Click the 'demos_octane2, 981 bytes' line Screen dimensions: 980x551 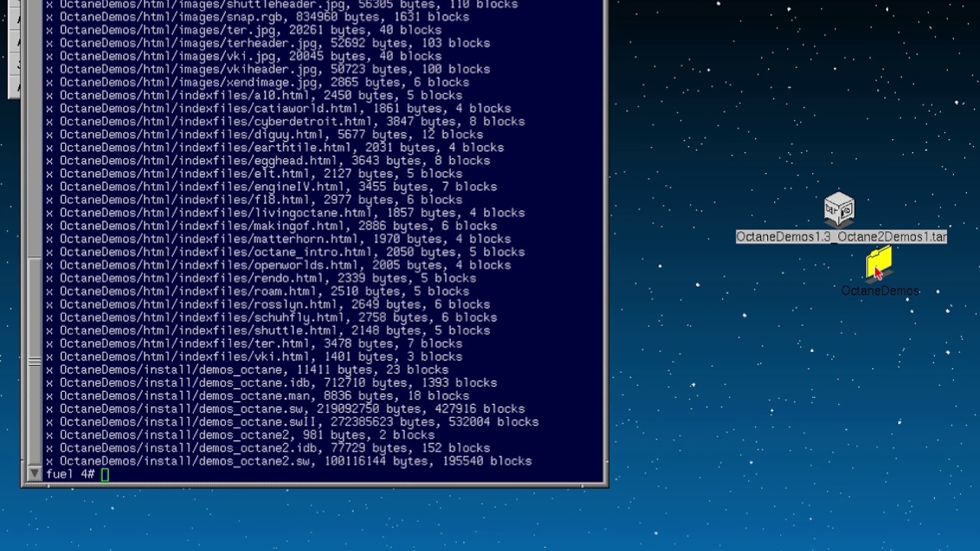pyautogui.click(x=240, y=435)
